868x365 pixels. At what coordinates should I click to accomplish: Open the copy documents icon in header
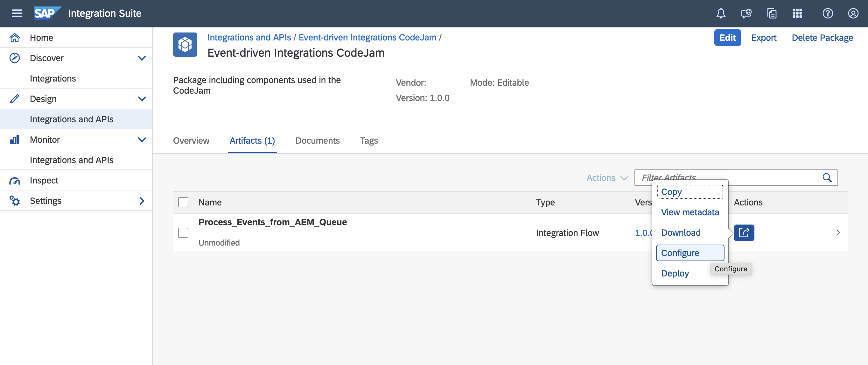[x=772, y=13]
